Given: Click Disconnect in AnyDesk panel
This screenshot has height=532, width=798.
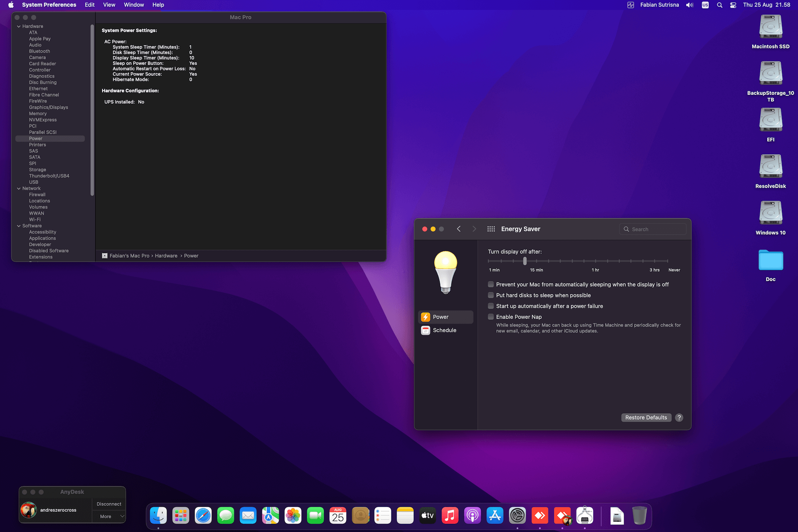Looking at the screenshot, I should [109, 504].
